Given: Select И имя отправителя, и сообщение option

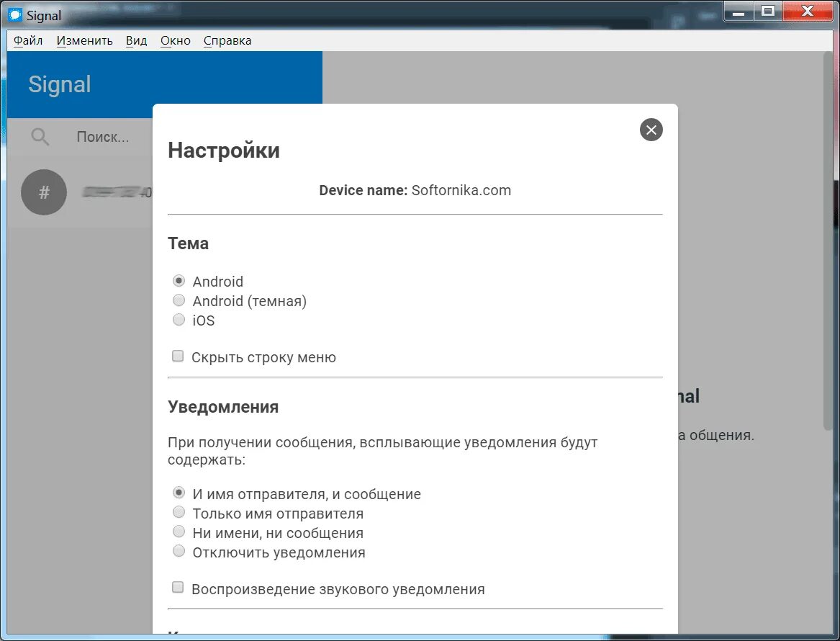Looking at the screenshot, I should click(x=179, y=493).
